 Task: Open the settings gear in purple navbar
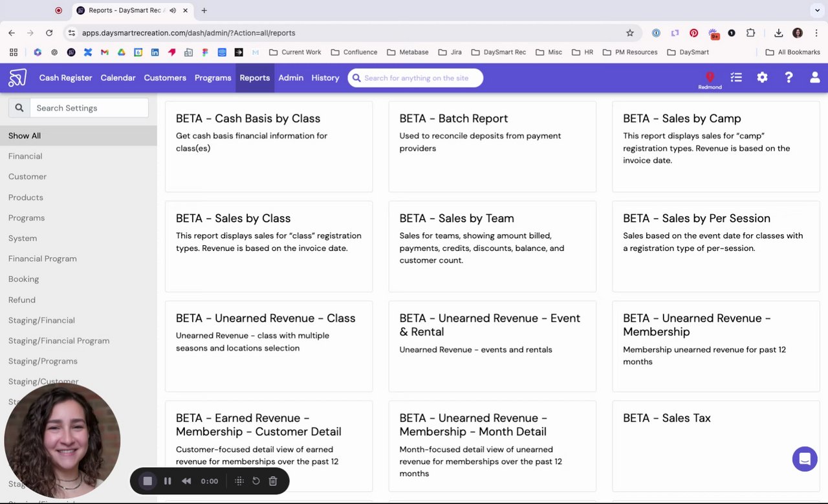762,78
